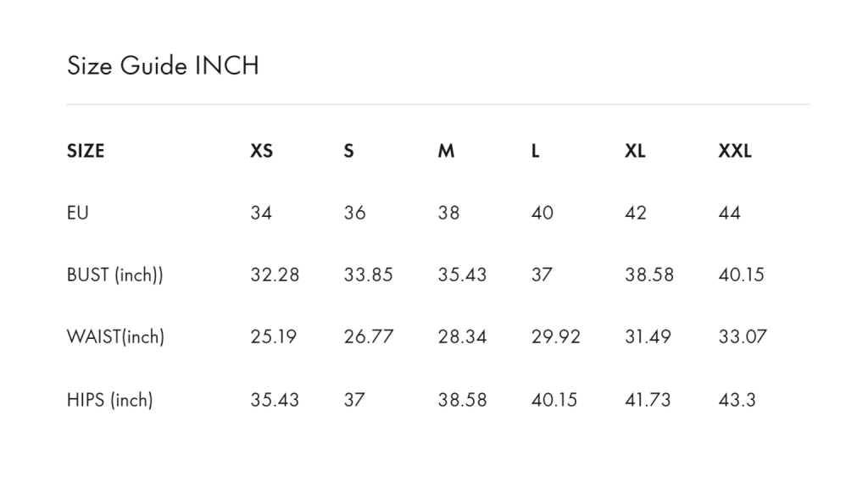The height and width of the screenshot is (488, 868).
Task: Select the EU row label
Action: tap(77, 213)
